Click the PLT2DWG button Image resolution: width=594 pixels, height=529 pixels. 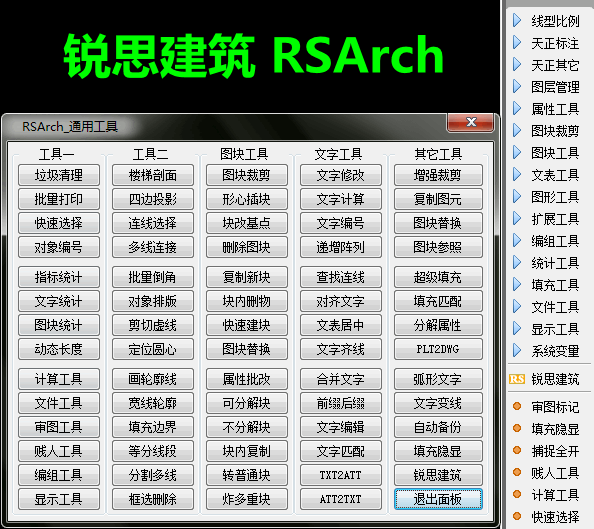(438, 349)
